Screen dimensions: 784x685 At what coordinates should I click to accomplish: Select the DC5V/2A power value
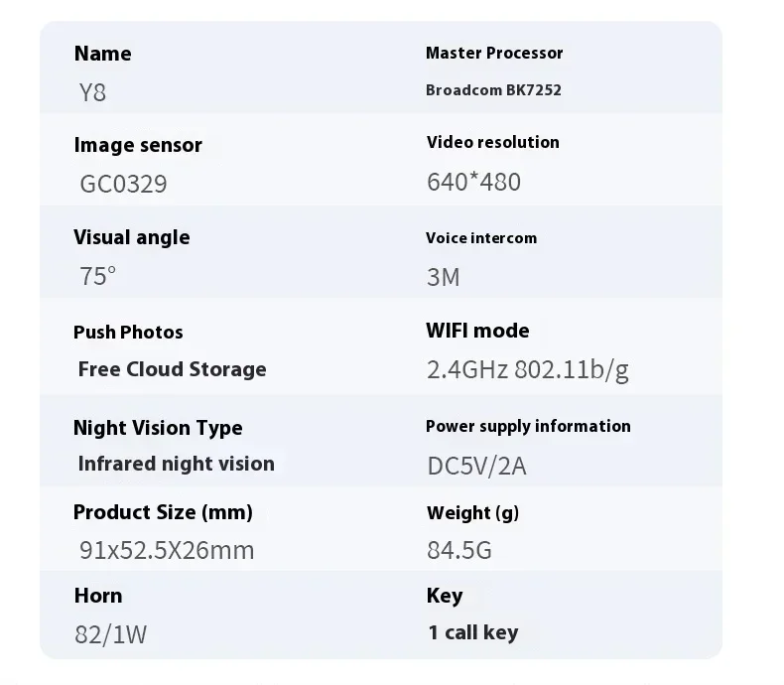click(x=476, y=466)
